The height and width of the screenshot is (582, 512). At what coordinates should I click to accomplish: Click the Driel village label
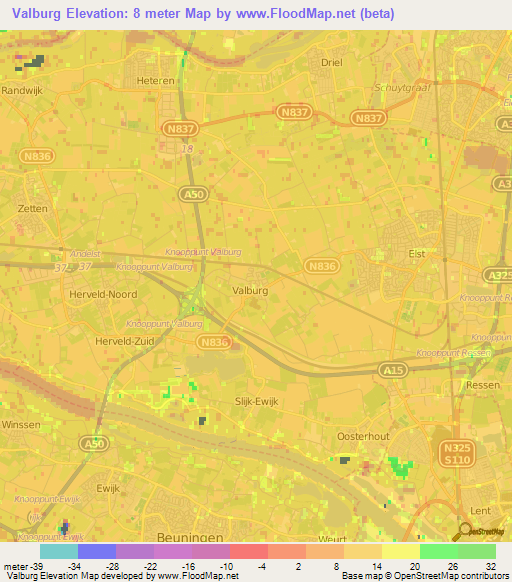pos(332,62)
